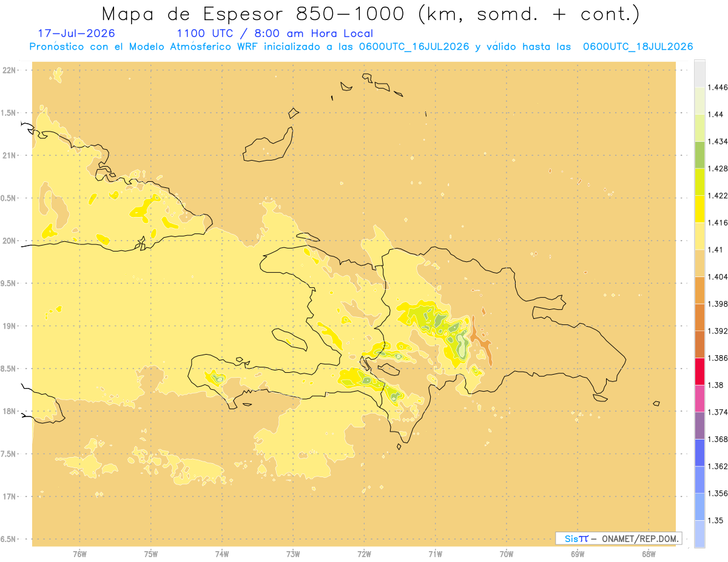
Task: Select the bright yellow colorbar segment 1.416 to 1.422
Action: (699, 209)
